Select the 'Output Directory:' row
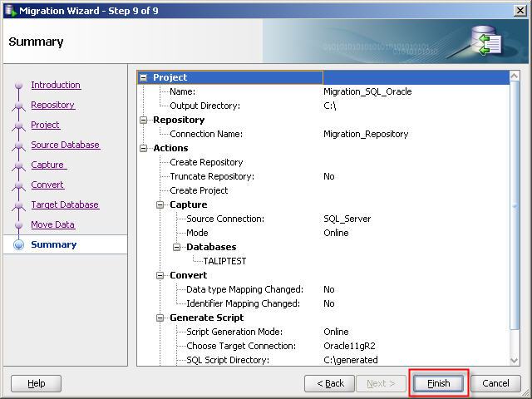 pos(323,106)
